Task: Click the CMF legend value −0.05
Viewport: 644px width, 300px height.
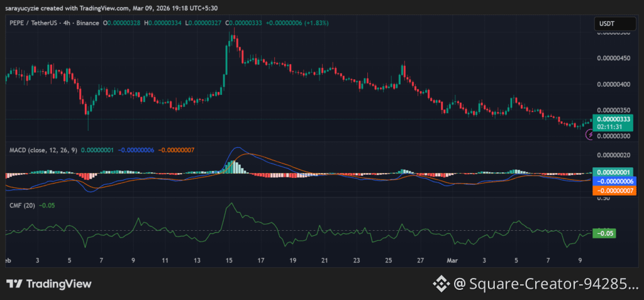Action: pos(45,205)
